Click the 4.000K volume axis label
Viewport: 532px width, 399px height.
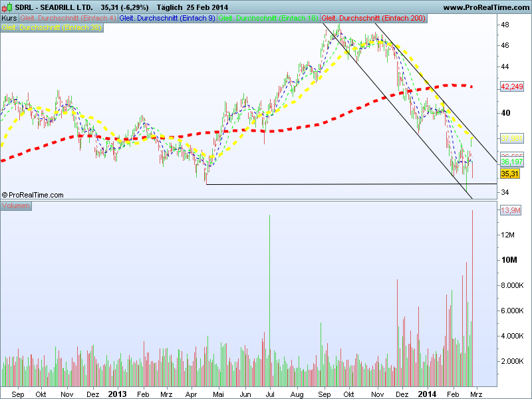[x=512, y=336]
